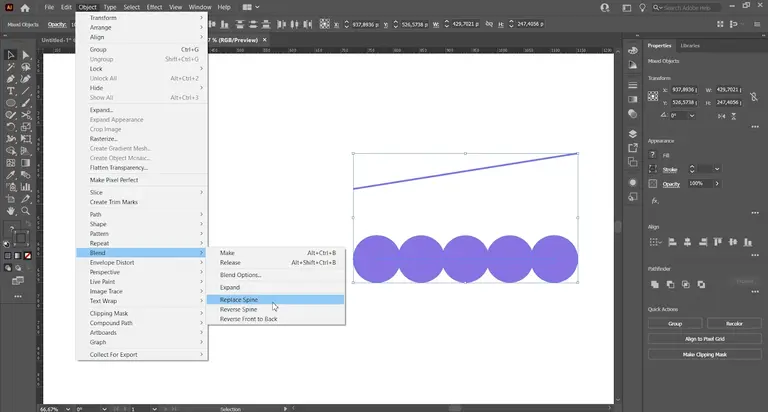Image resolution: width=768 pixels, height=412 pixels.
Task: Select the Eyedropper tool
Action: pos(10,175)
